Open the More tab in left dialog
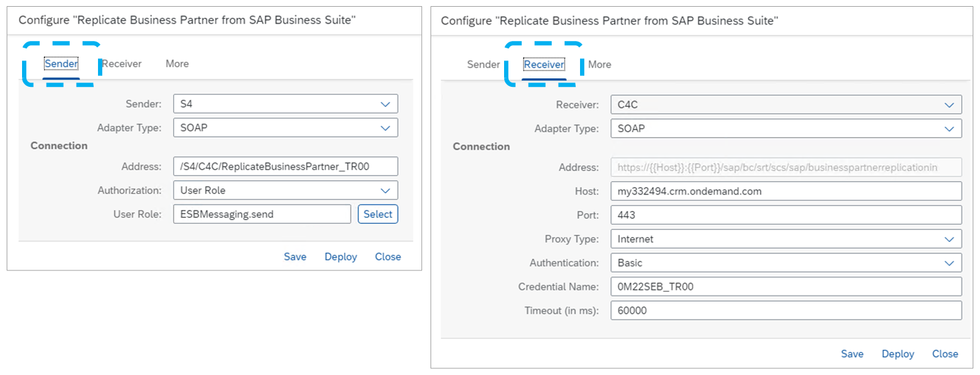 pyautogui.click(x=177, y=64)
